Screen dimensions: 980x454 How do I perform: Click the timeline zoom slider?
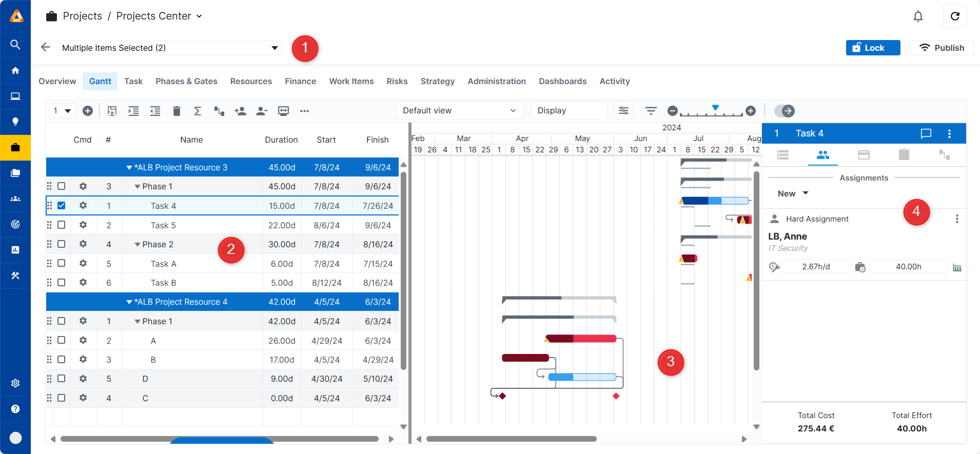click(711, 112)
